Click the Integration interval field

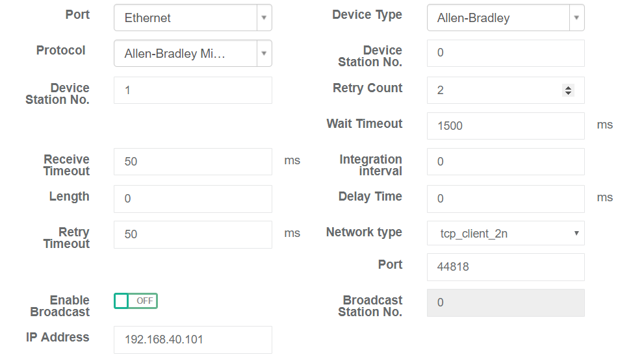(506, 162)
